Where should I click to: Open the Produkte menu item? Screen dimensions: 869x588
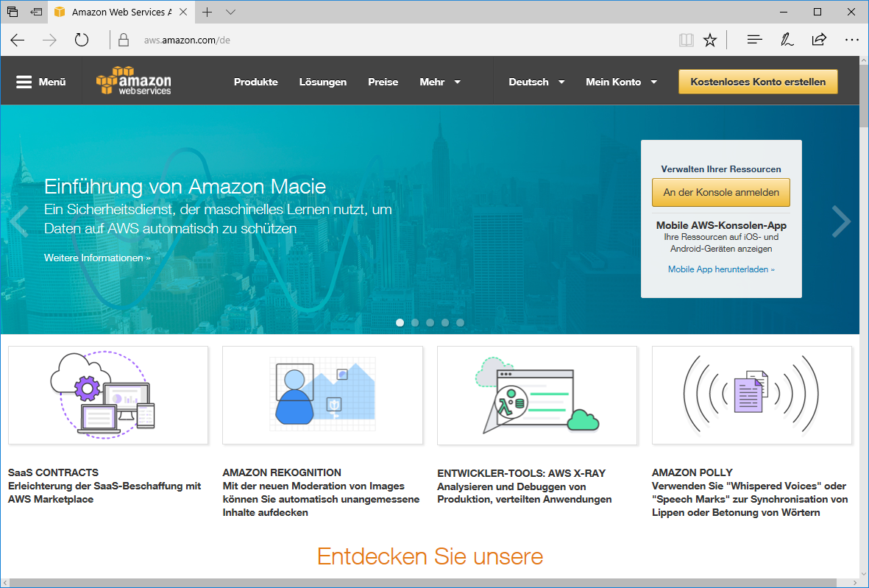coord(255,82)
